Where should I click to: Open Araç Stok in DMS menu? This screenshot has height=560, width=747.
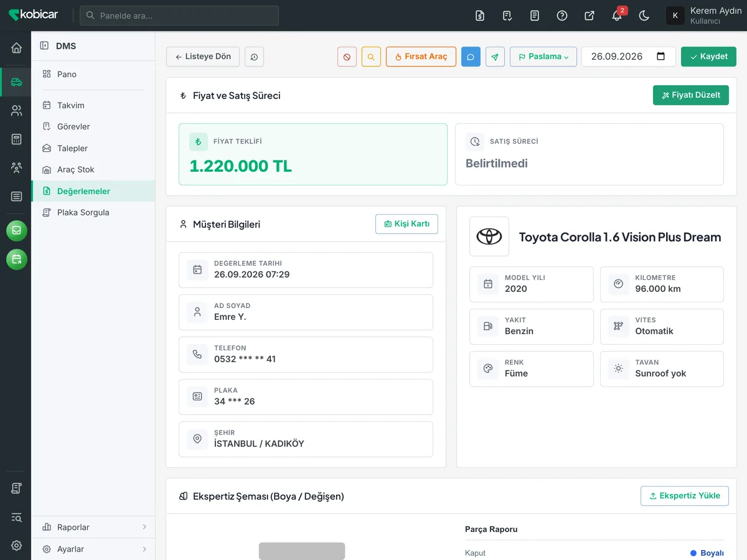[x=93, y=169]
